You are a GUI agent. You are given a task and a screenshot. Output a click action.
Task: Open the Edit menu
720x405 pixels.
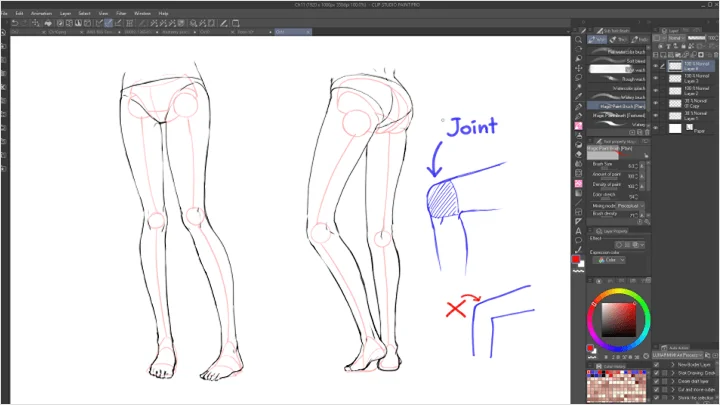(x=19, y=13)
